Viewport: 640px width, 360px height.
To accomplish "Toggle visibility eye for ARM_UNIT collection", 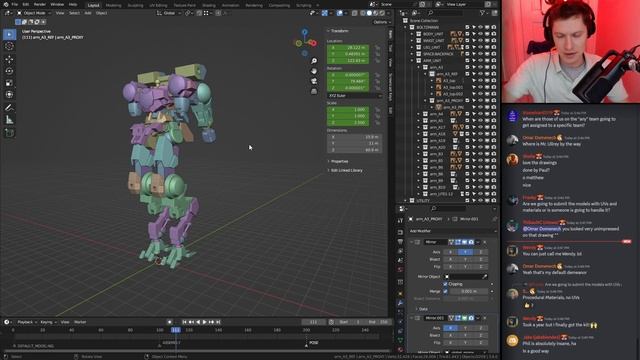I will click(x=480, y=60).
